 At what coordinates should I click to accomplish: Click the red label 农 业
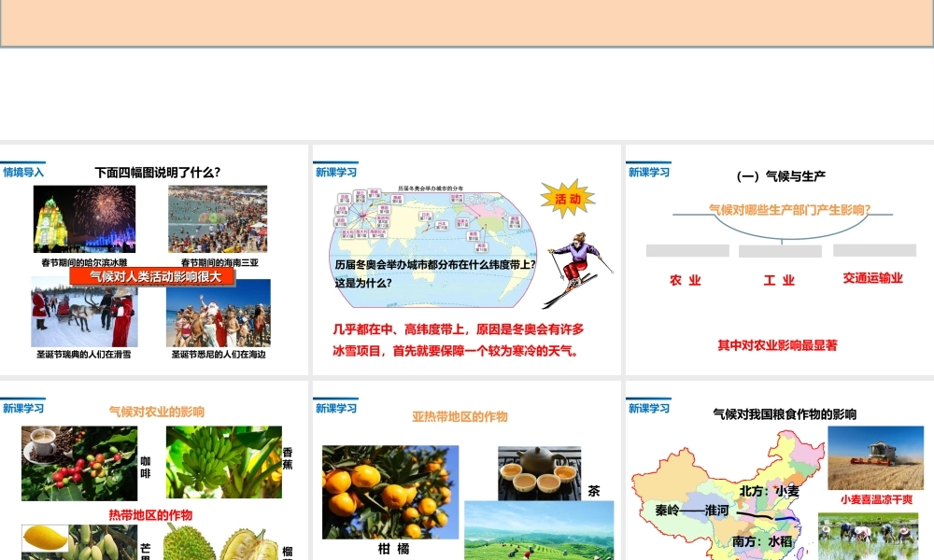pyautogui.click(x=685, y=280)
